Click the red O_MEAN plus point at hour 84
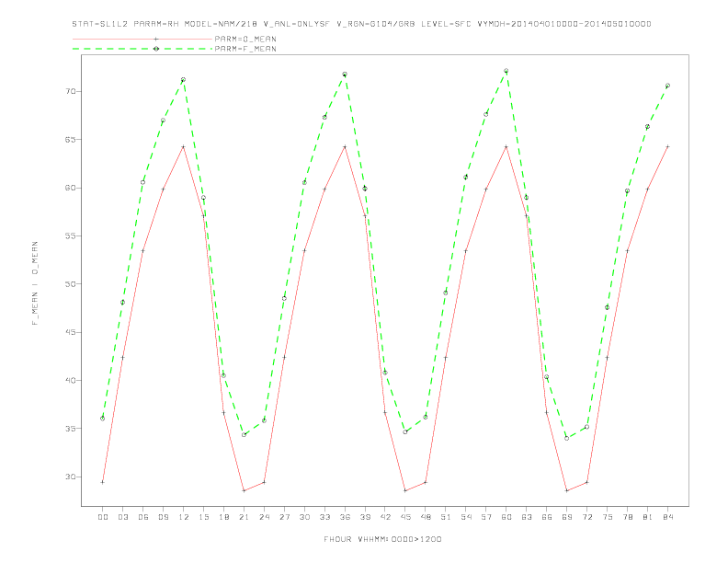Viewport: 728px width, 563px height. click(x=668, y=147)
